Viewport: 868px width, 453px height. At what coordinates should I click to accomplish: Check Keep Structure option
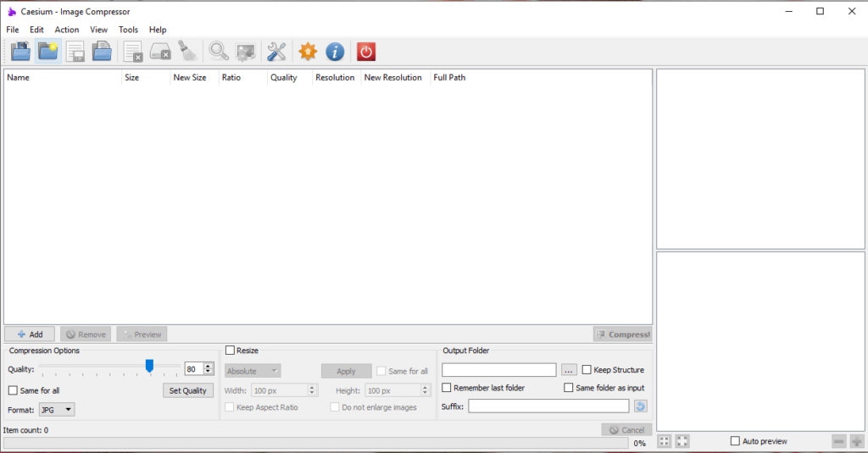point(587,369)
